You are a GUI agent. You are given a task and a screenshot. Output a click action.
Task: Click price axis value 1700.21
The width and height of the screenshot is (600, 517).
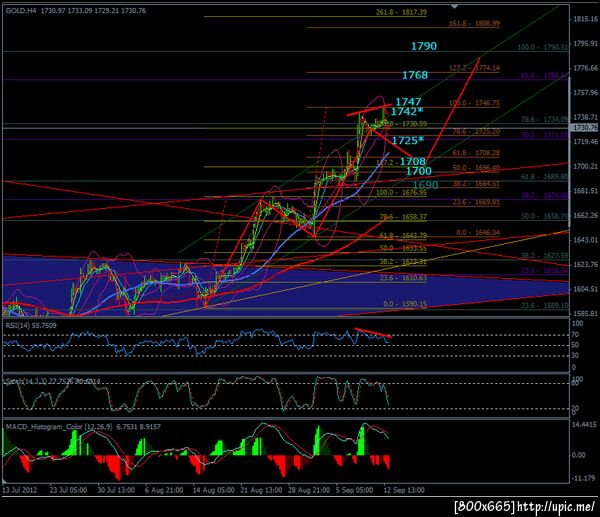point(585,166)
